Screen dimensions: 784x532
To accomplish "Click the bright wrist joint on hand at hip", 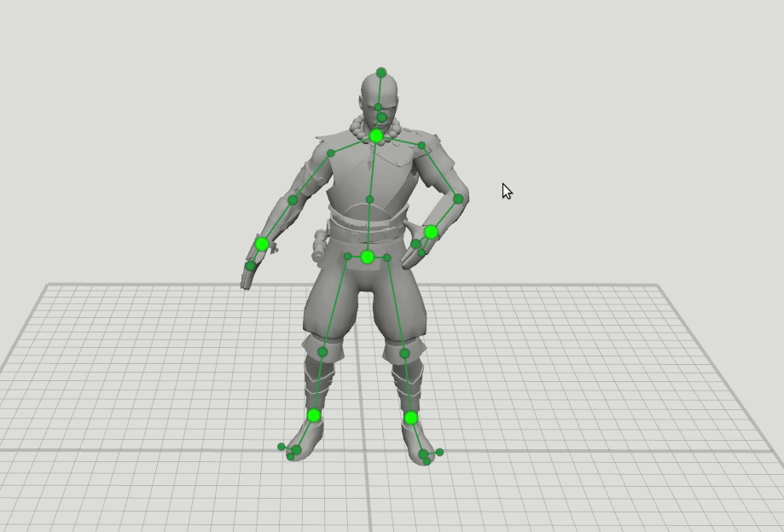I will [431, 232].
